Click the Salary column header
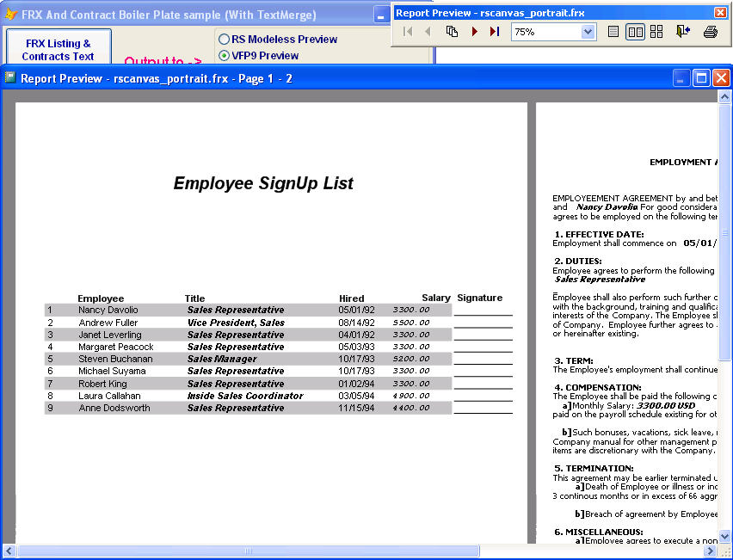This screenshot has height=560, width=733. (435, 298)
